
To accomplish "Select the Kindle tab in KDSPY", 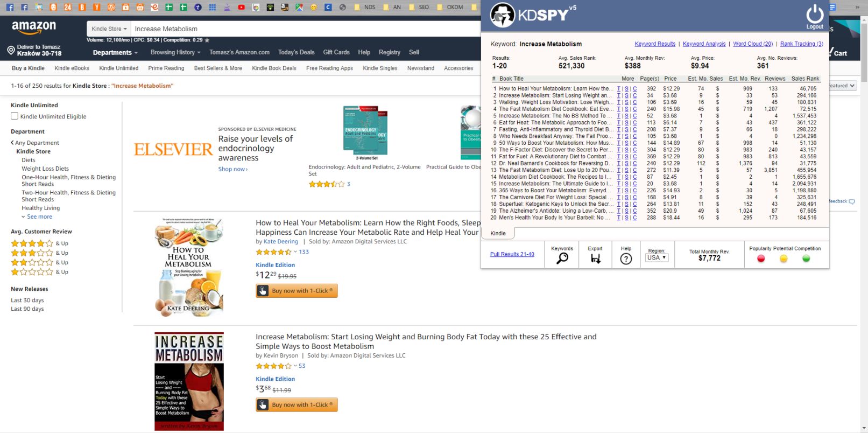I will [x=498, y=233].
